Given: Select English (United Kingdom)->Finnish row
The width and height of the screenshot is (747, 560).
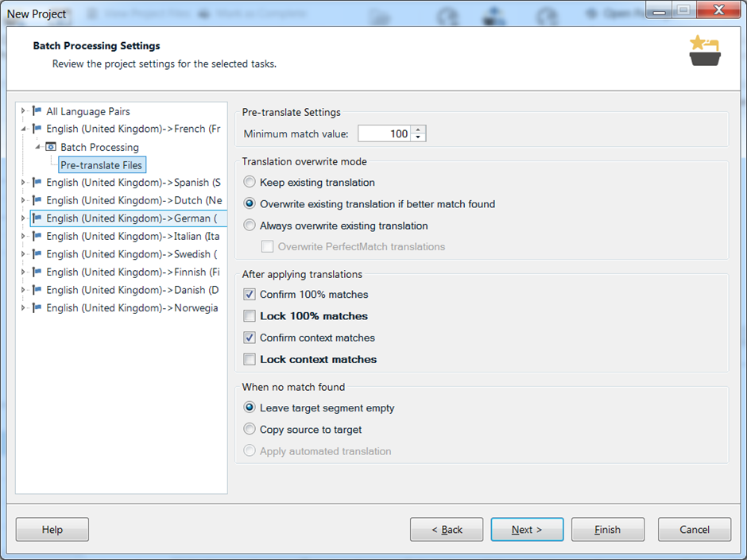Looking at the screenshot, I should click(133, 272).
